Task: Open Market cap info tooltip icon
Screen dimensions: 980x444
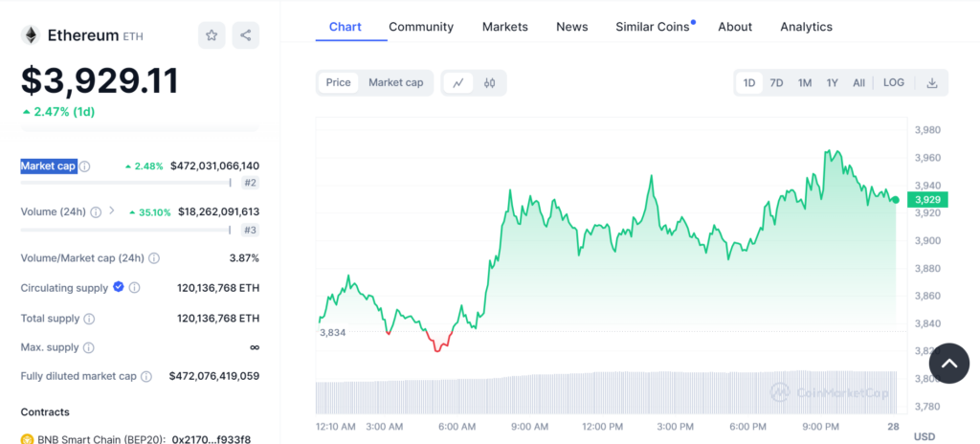Action: tap(85, 166)
